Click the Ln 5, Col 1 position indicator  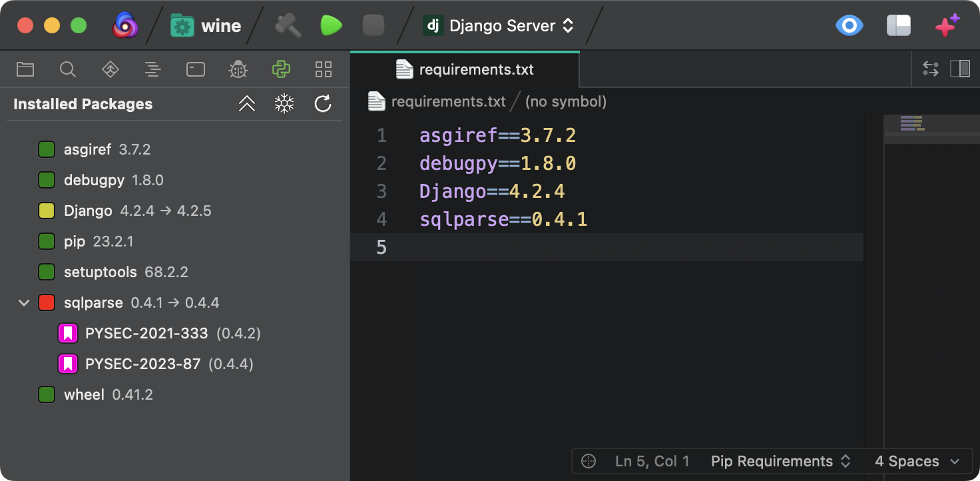tap(651, 460)
